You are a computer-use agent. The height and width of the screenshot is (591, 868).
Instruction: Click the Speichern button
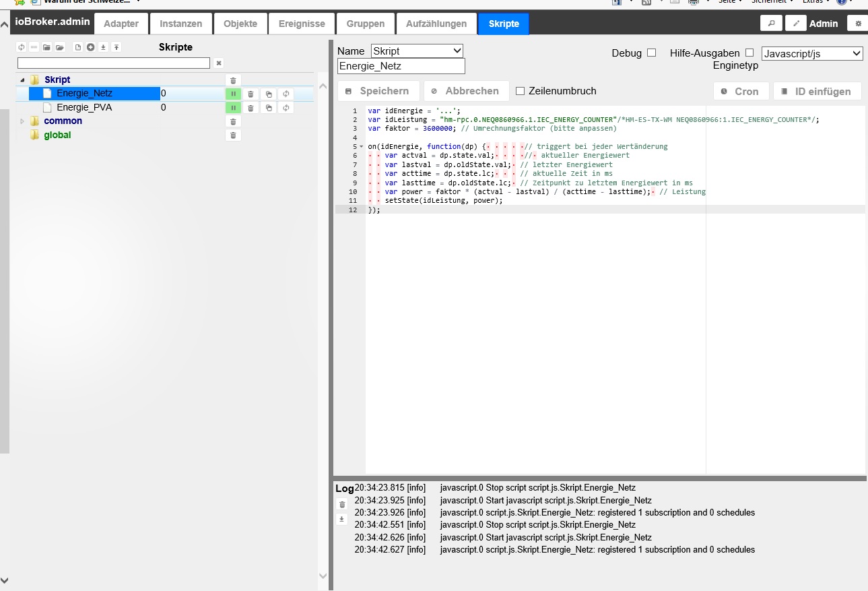[x=378, y=91]
